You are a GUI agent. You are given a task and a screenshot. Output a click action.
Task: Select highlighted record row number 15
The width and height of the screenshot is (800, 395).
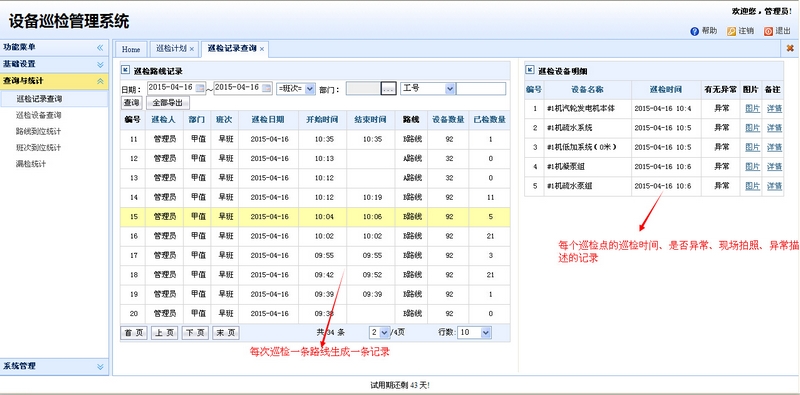tap(315, 217)
